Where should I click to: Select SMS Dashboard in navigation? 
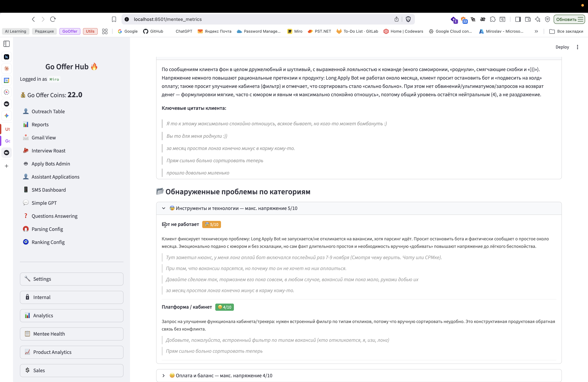pyautogui.click(x=49, y=190)
